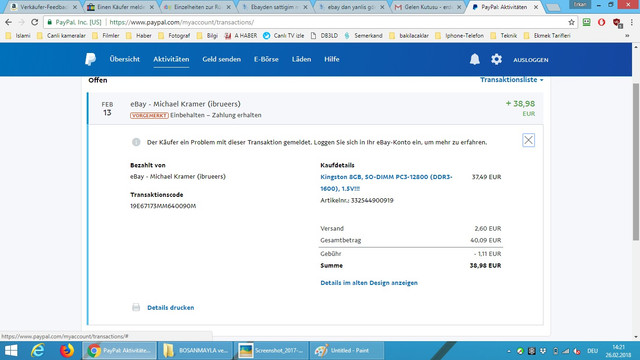Open Ekmek Tarifleri bookmarks folder

[x=547, y=36]
